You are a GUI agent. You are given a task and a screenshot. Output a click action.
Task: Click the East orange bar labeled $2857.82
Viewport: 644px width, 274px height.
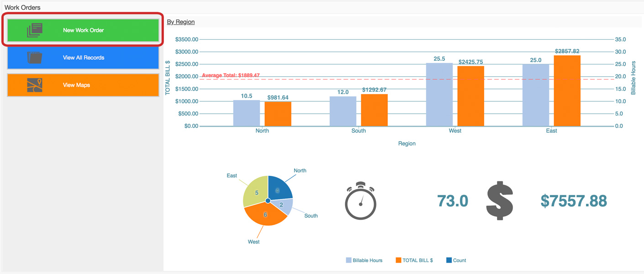[567, 90]
